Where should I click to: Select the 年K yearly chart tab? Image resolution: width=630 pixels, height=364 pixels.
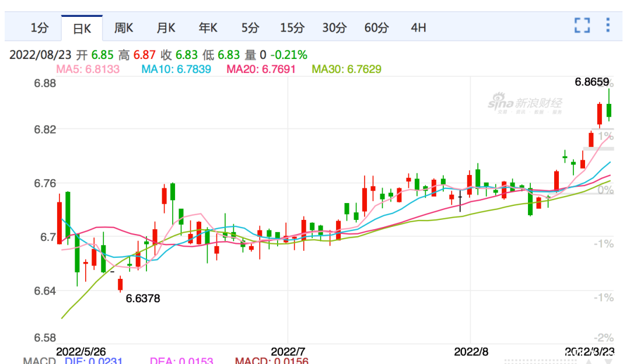click(x=208, y=28)
